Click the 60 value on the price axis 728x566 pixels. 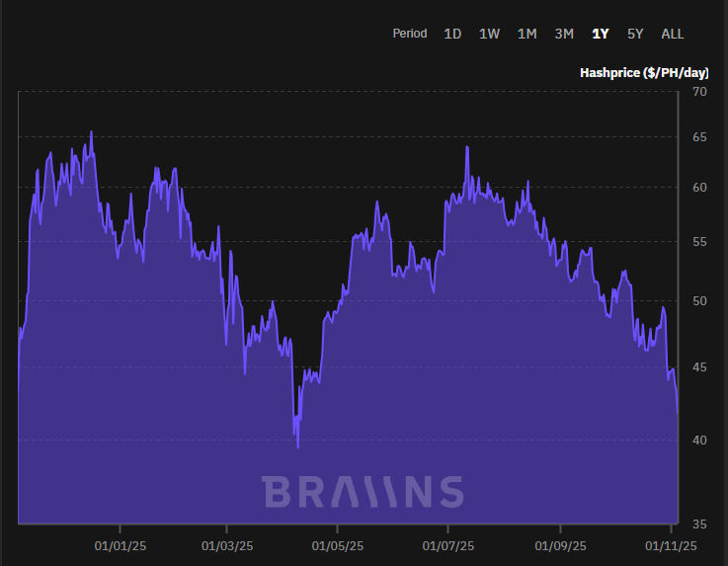click(699, 187)
